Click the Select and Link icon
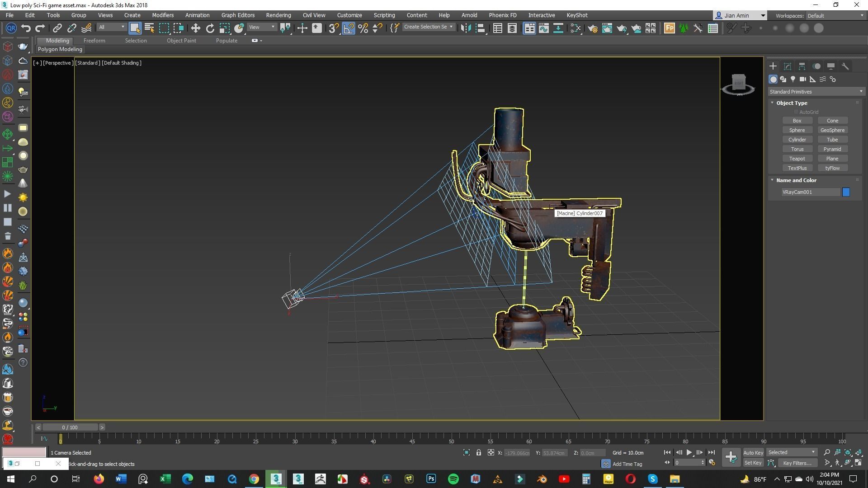 tap(57, 28)
